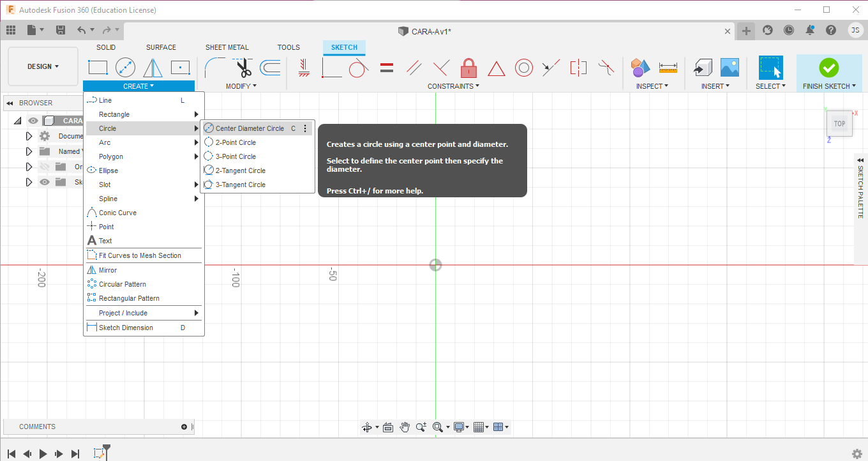Viewport: 868px width, 461px height.
Task: Hide the Sketches folder via eye icon
Action: point(44,182)
